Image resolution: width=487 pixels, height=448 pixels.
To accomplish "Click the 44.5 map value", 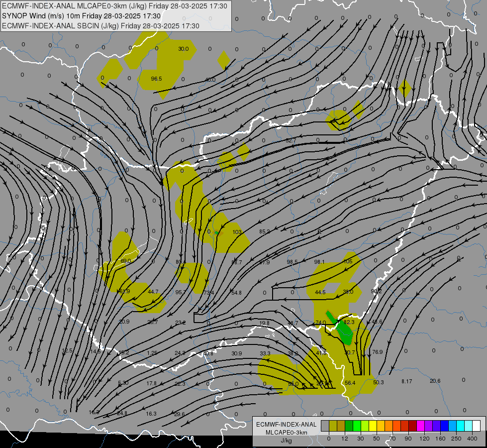I will tap(320, 292).
